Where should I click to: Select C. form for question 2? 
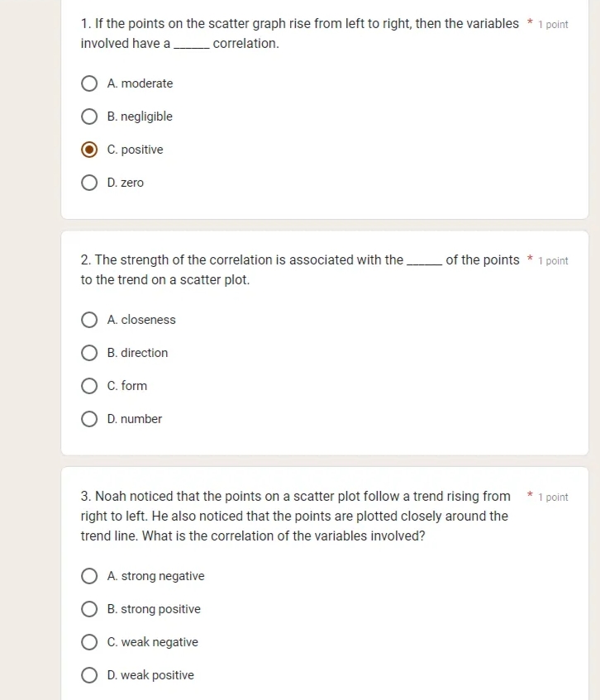click(89, 386)
